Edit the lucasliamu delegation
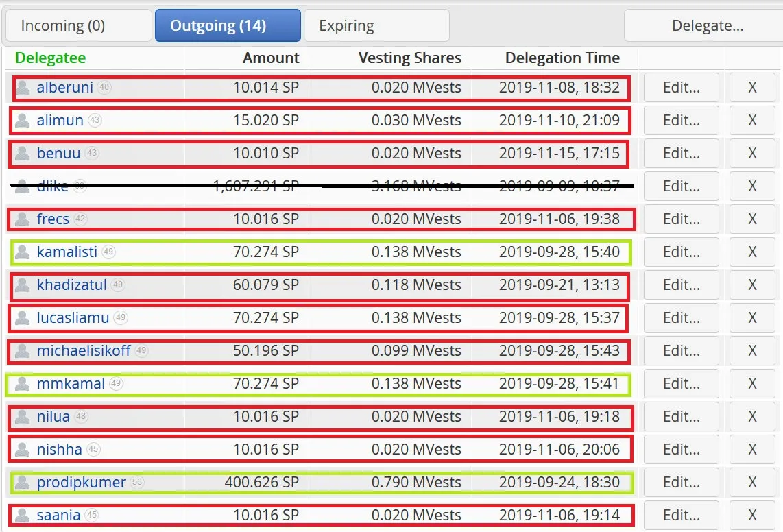The width and height of the screenshot is (783, 532). [681, 318]
